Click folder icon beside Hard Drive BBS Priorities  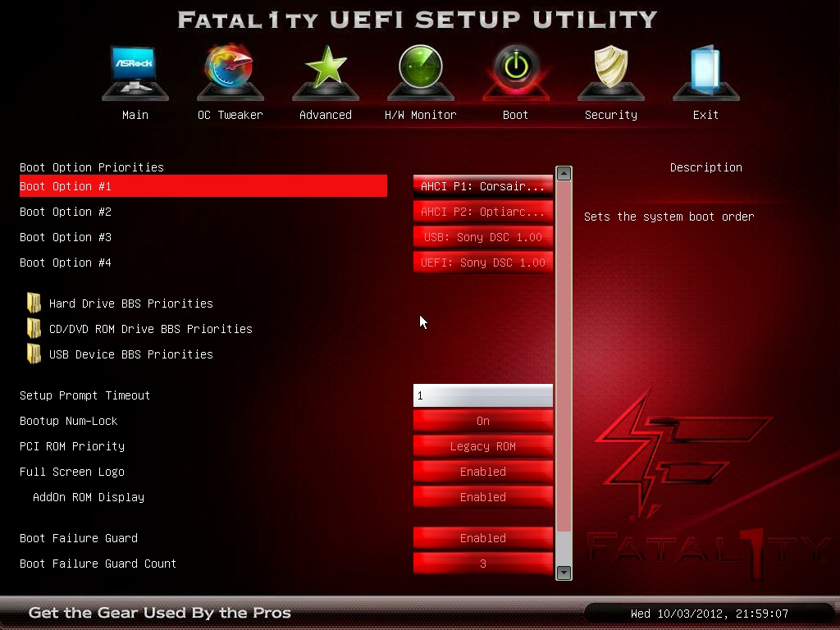pos(34,304)
